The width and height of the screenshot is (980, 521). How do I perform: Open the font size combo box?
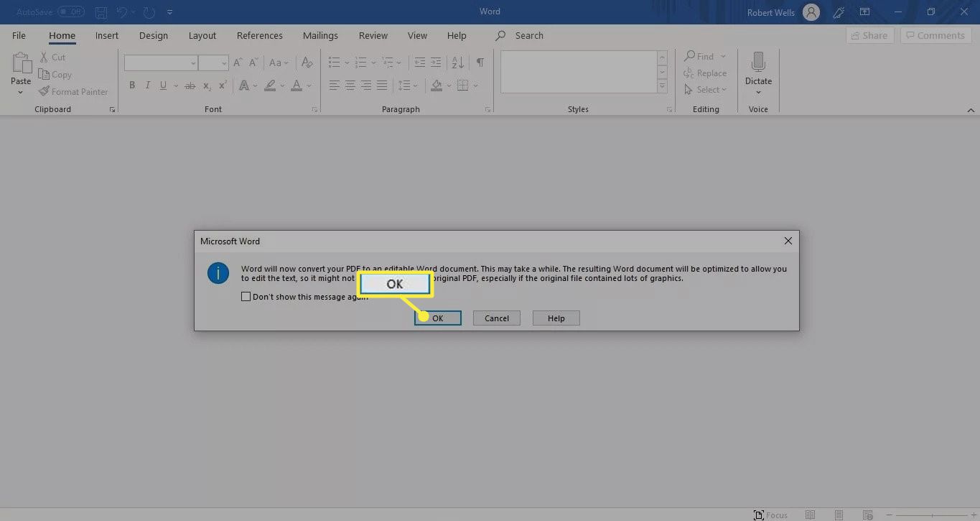click(x=213, y=63)
